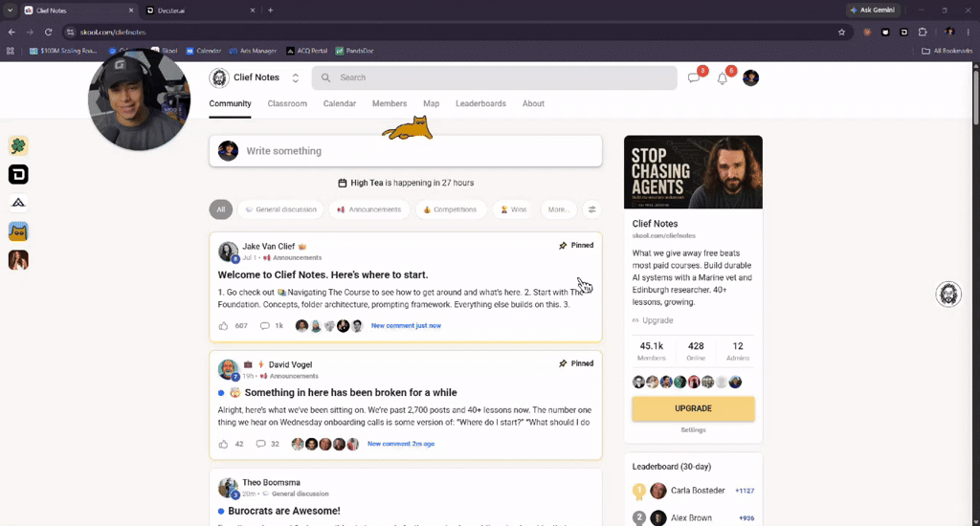Open the Calendar tab
This screenshot has width=980, height=526.
pyautogui.click(x=340, y=103)
